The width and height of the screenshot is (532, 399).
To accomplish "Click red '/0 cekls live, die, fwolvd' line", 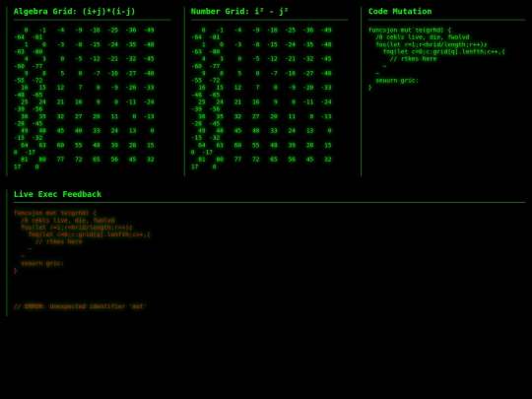I will coord(68,221).
